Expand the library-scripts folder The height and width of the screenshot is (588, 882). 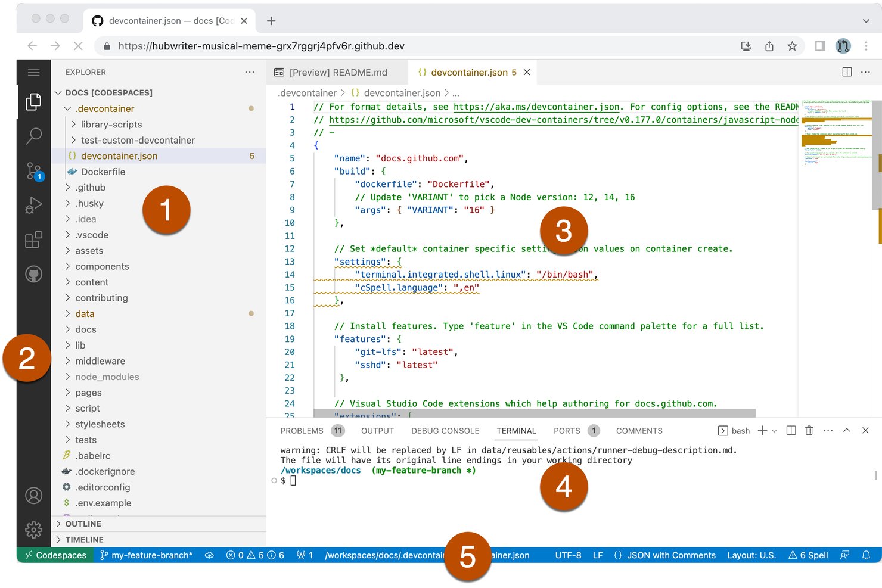159,125
